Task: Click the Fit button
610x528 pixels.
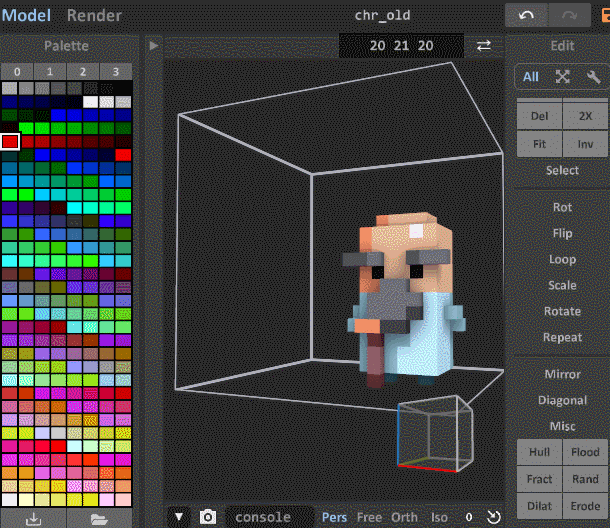Action: pyautogui.click(x=539, y=144)
